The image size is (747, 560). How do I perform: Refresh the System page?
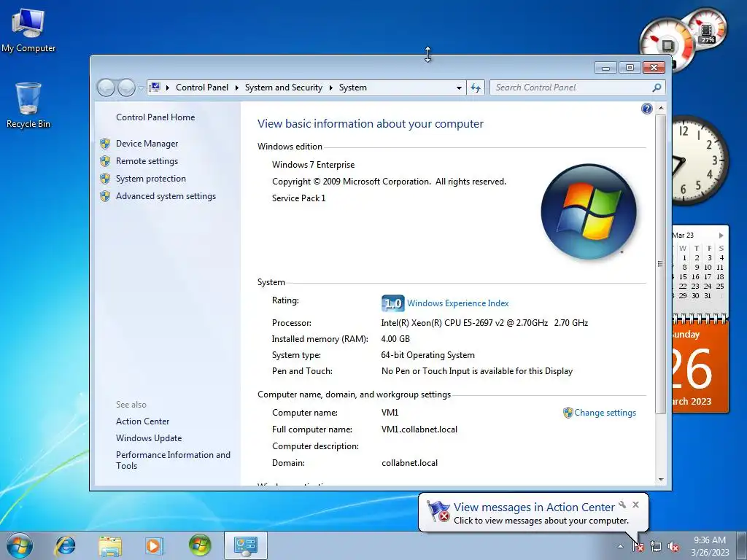[x=476, y=87]
